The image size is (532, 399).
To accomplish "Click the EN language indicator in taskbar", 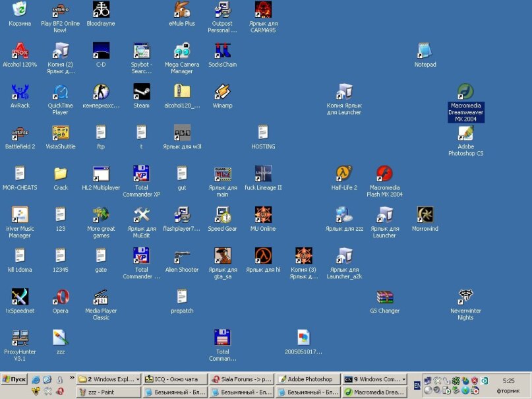I will (417, 384).
